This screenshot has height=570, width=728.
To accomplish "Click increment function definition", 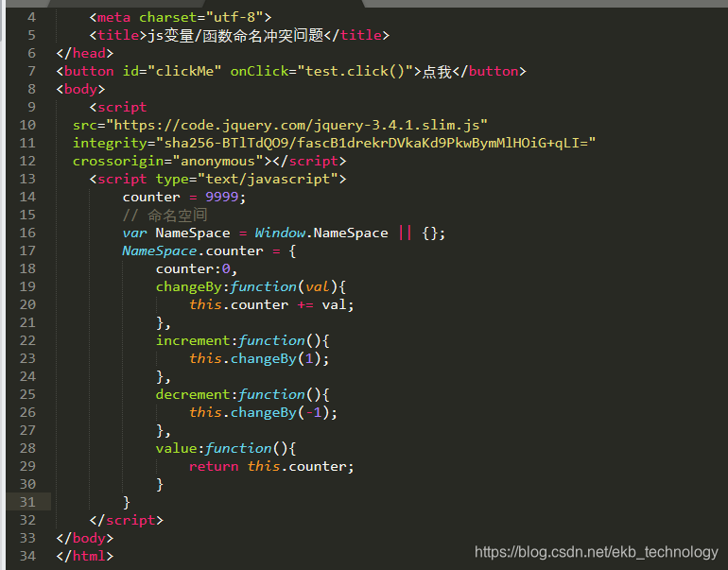I will (242, 340).
